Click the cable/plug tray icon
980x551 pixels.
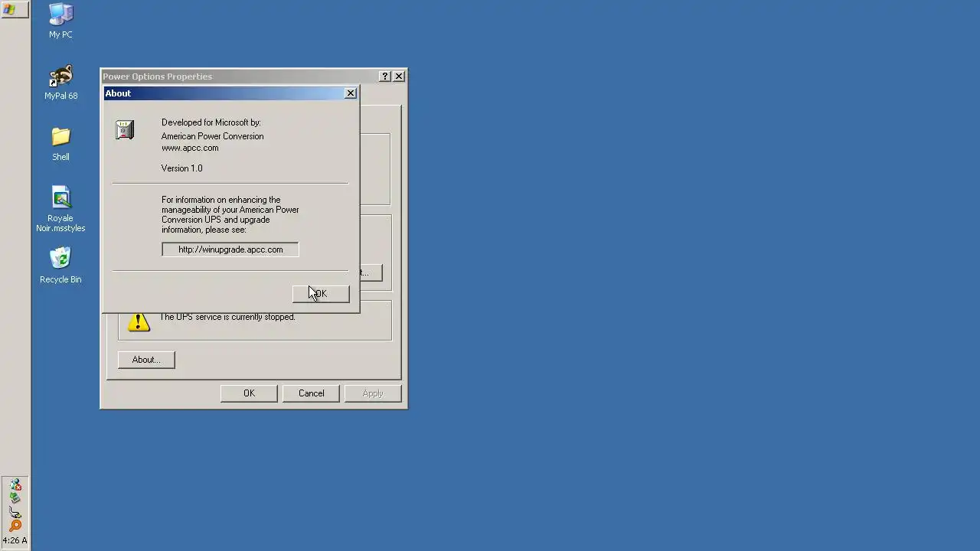(15, 512)
